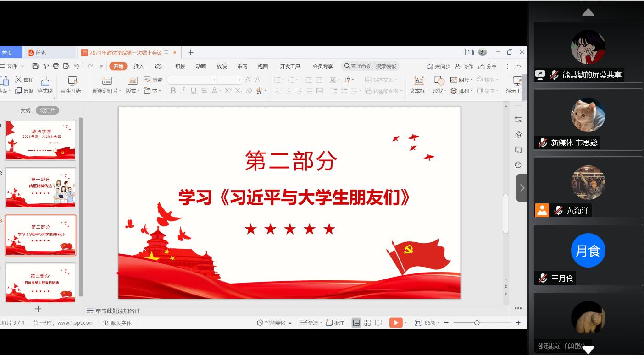This screenshot has width=644, height=355.
Task: Toggle bold formatting
Action: click(x=173, y=91)
